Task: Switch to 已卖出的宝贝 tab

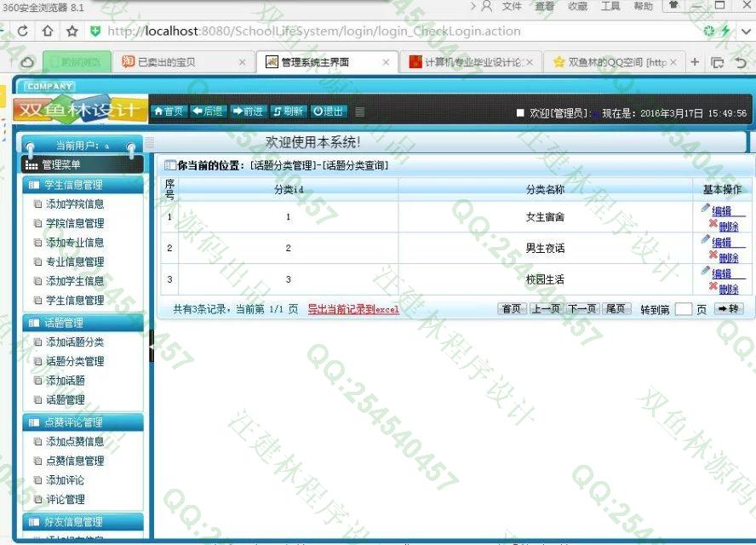Action: (x=166, y=62)
